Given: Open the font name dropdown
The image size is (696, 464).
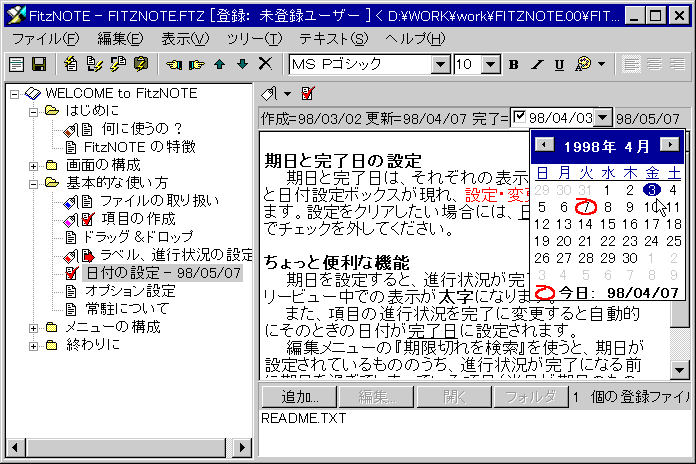Looking at the screenshot, I should (440, 65).
